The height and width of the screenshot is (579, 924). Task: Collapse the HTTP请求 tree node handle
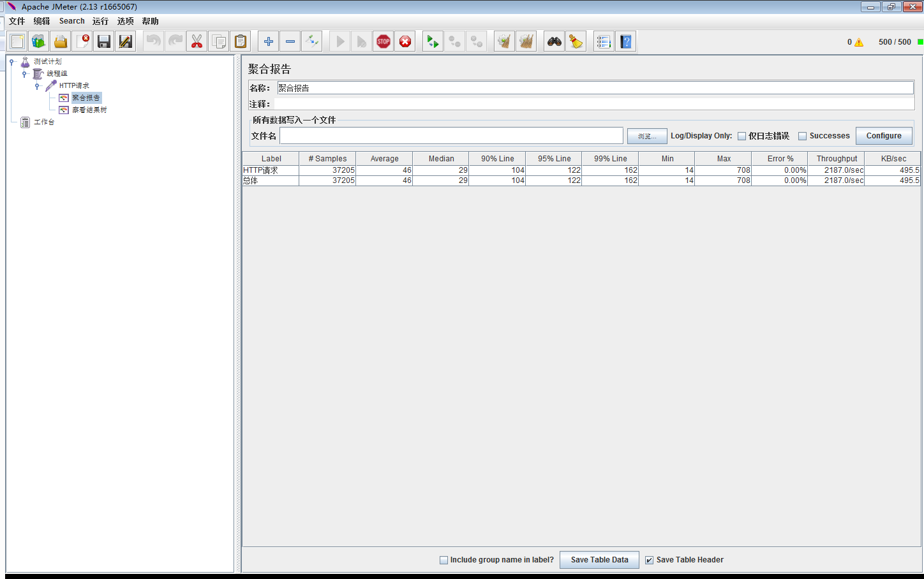tap(38, 86)
